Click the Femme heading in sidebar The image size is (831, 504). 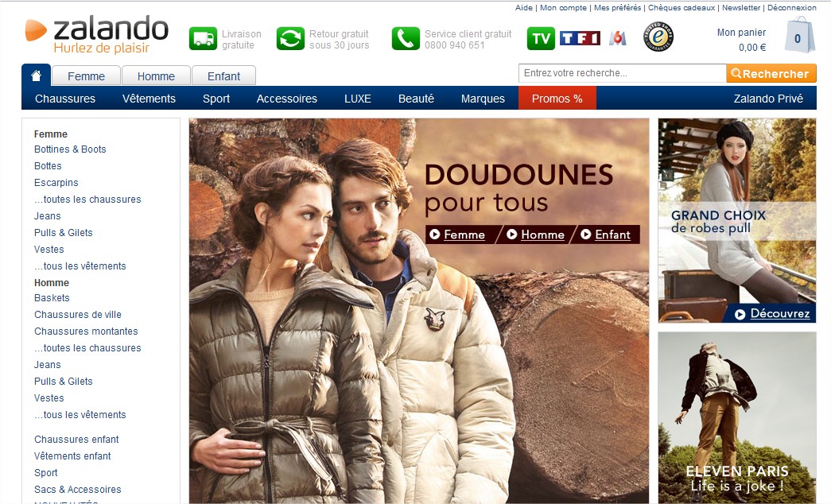(x=51, y=134)
